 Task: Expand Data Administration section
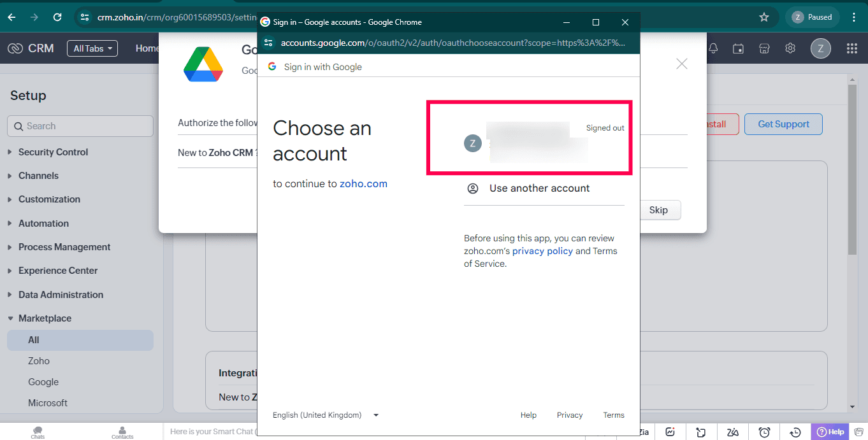click(61, 295)
